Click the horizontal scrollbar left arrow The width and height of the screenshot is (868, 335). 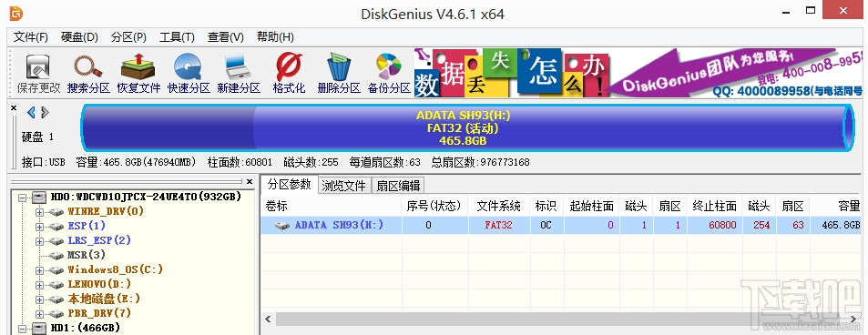pyautogui.click(x=269, y=319)
